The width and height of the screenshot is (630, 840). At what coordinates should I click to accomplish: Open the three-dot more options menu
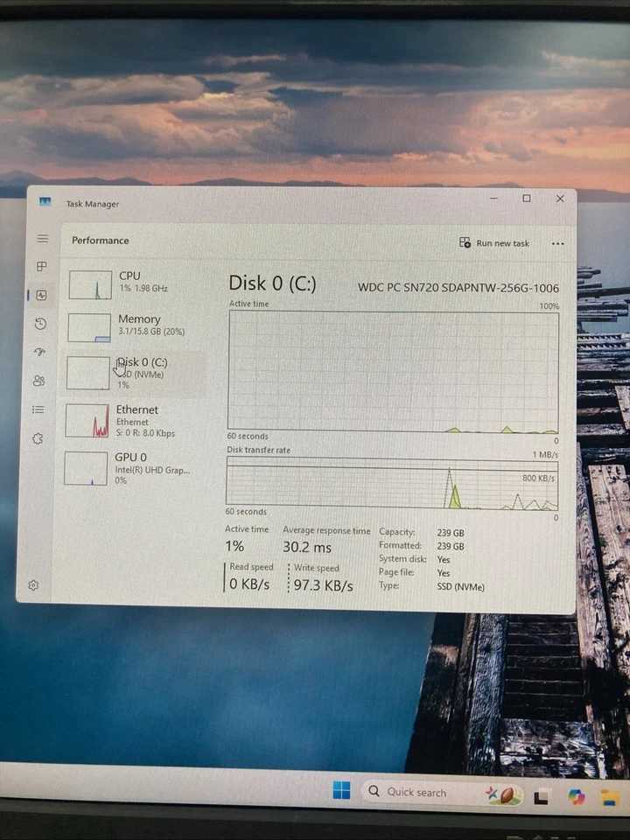(x=557, y=244)
